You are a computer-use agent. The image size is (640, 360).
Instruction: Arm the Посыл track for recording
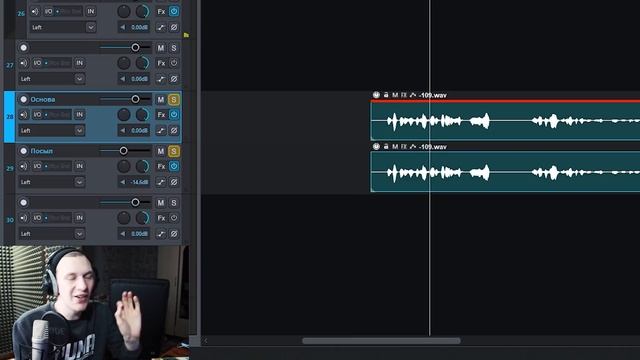pyautogui.click(x=24, y=151)
